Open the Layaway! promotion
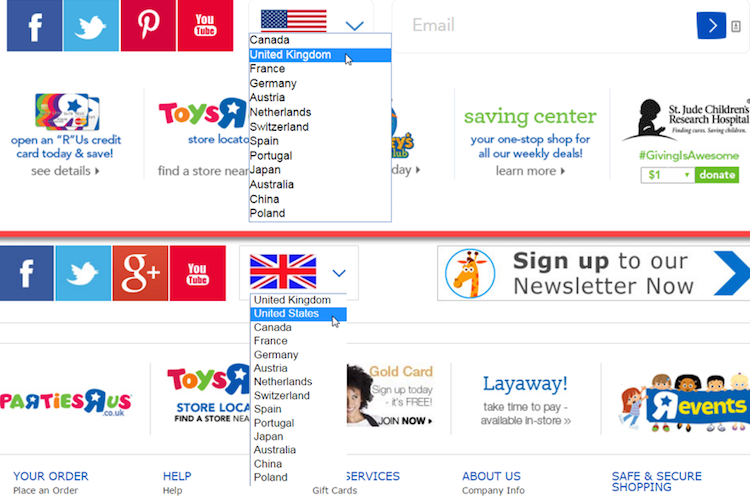Image resolution: width=750 pixels, height=496 pixels. tap(525, 400)
